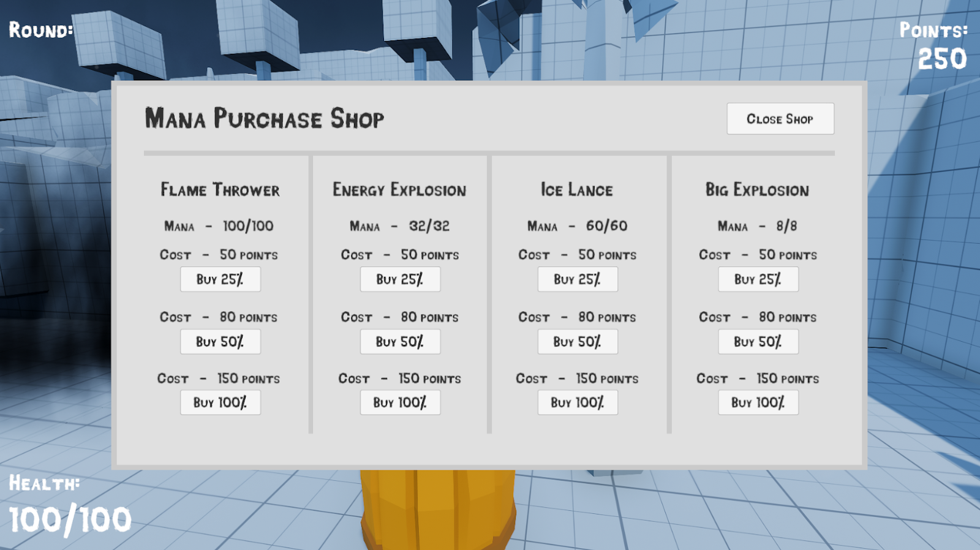The image size is (980, 550).
Task: Buy 25% mana for Flame Thrower
Action: point(221,279)
